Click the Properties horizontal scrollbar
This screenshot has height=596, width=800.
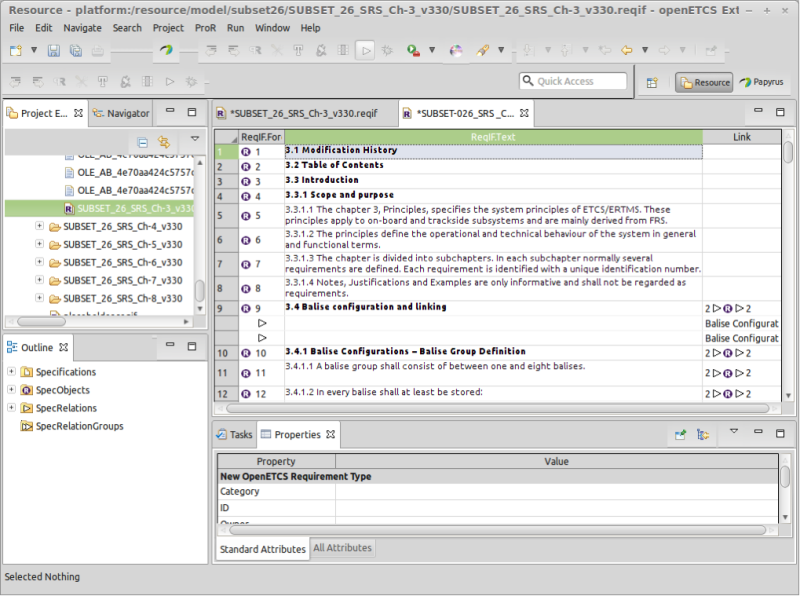(498, 530)
